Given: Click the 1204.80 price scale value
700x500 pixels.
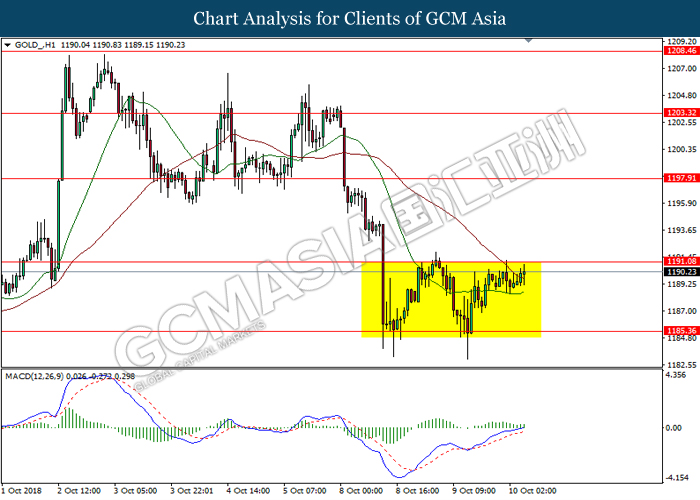Looking at the screenshot, I should click(x=682, y=96).
